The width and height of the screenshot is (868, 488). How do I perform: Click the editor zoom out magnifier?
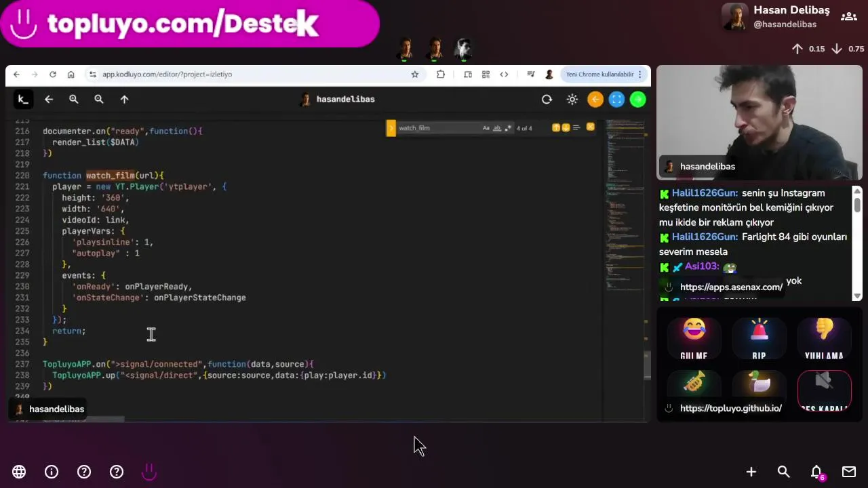click(x=99, y=100)
